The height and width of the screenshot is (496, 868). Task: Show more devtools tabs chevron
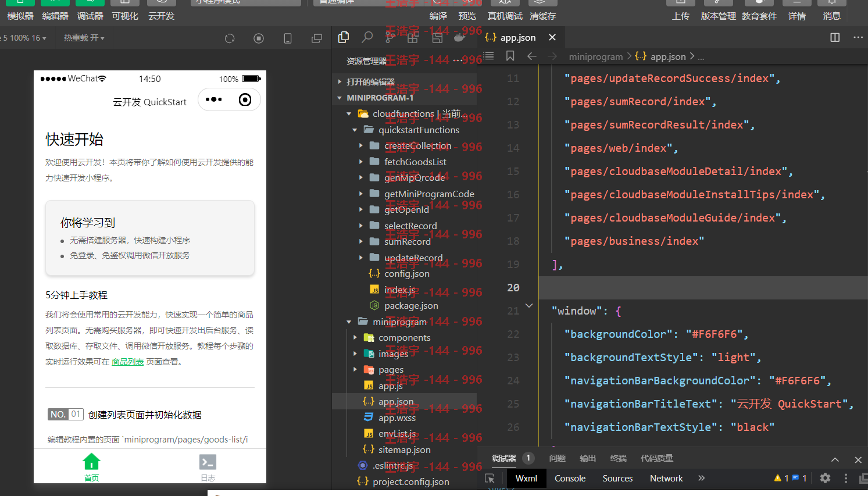pyautogui.click(x=702, y=478)
